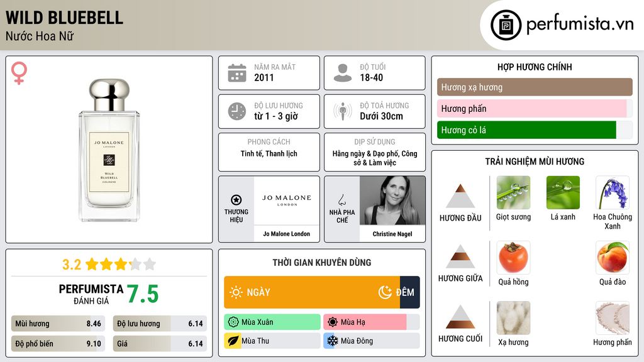The image size is (644, 362).
Task: Click the sun icon in the Ngày bar
Action: [236, 292]
